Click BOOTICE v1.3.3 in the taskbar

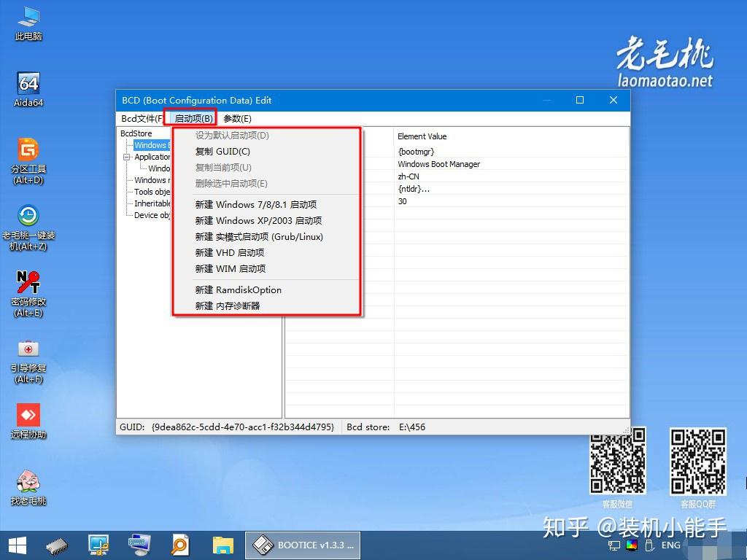303,545
